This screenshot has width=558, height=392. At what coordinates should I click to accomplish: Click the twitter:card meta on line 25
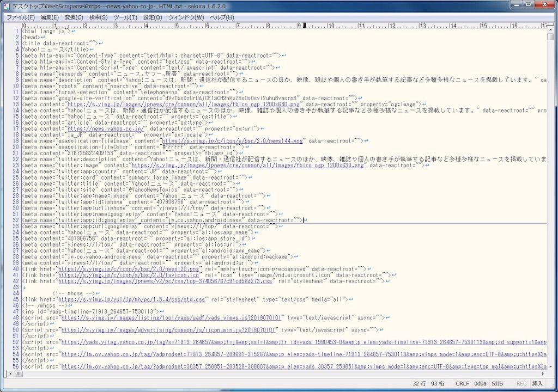tap(135, 177)
